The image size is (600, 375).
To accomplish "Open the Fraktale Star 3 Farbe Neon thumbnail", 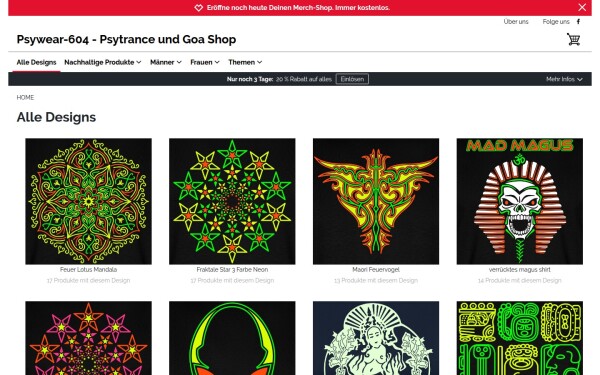I will 232,201.
